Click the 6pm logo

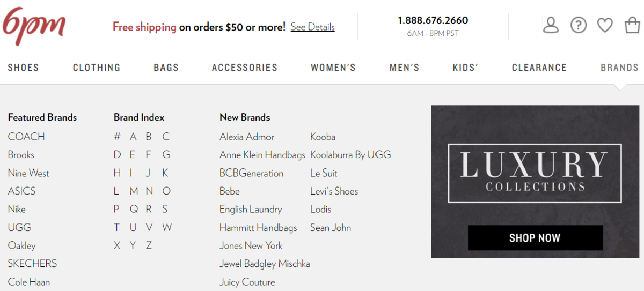tap(33, 25)
